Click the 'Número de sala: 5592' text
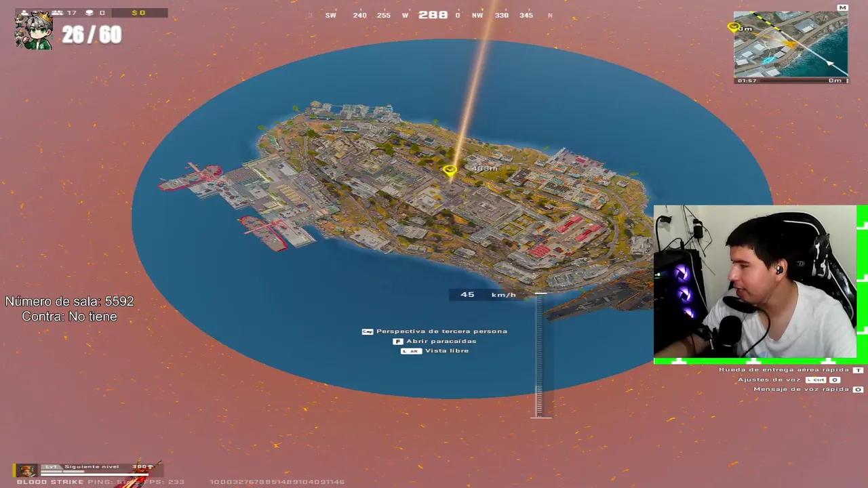 pyautogui.click(x=69, y=301)
